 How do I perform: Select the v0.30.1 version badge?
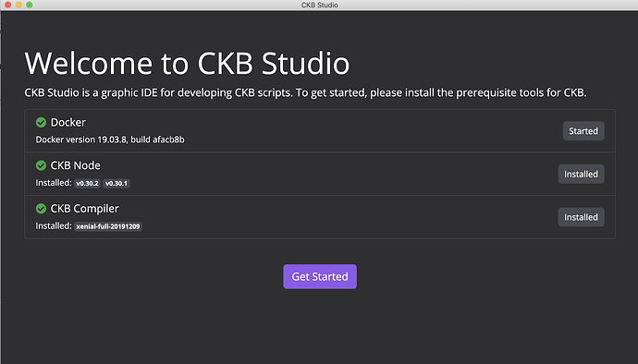(x=117, y=184)
